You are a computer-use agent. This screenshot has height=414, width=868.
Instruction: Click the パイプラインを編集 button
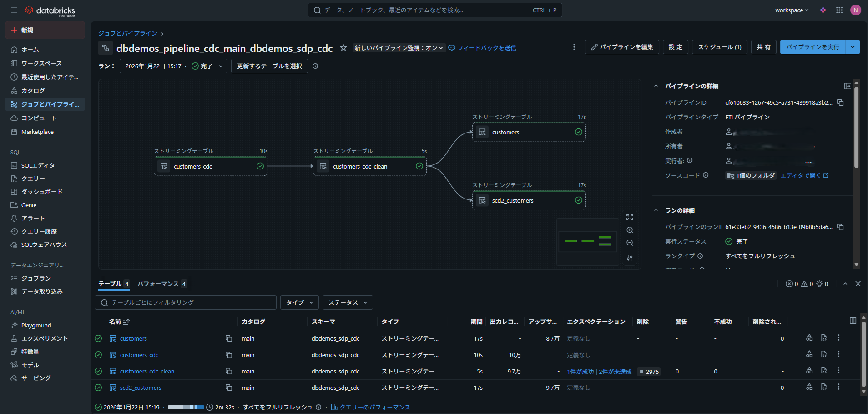[621, 46]
